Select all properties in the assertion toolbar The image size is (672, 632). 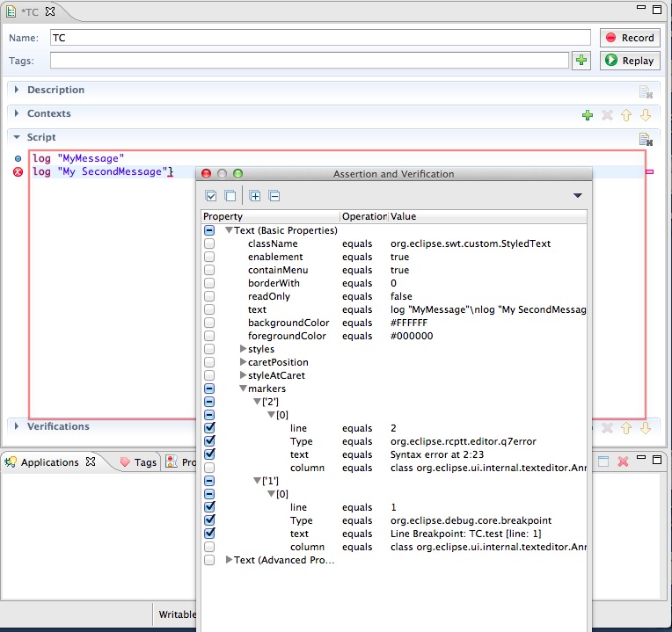click(x=211, y=196)
